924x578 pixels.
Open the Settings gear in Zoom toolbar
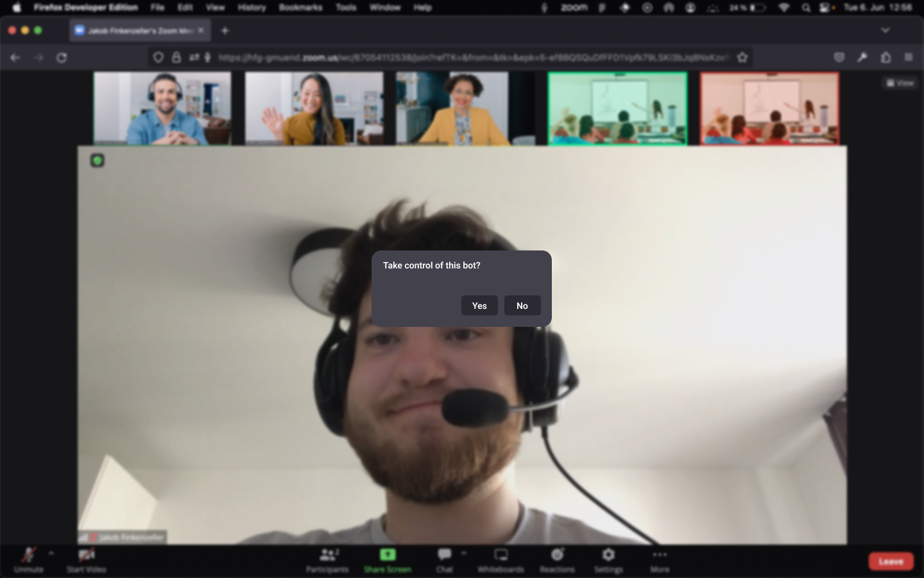click(608, 554)
